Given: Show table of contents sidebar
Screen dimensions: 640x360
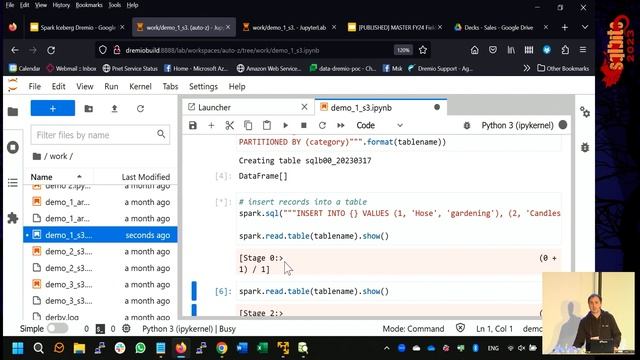Looking at the screenshot, I should tap(13, 182).
